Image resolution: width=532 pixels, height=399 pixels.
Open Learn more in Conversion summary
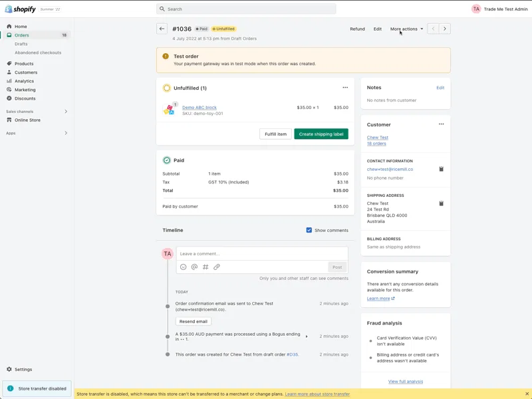(x=380, y=299)
